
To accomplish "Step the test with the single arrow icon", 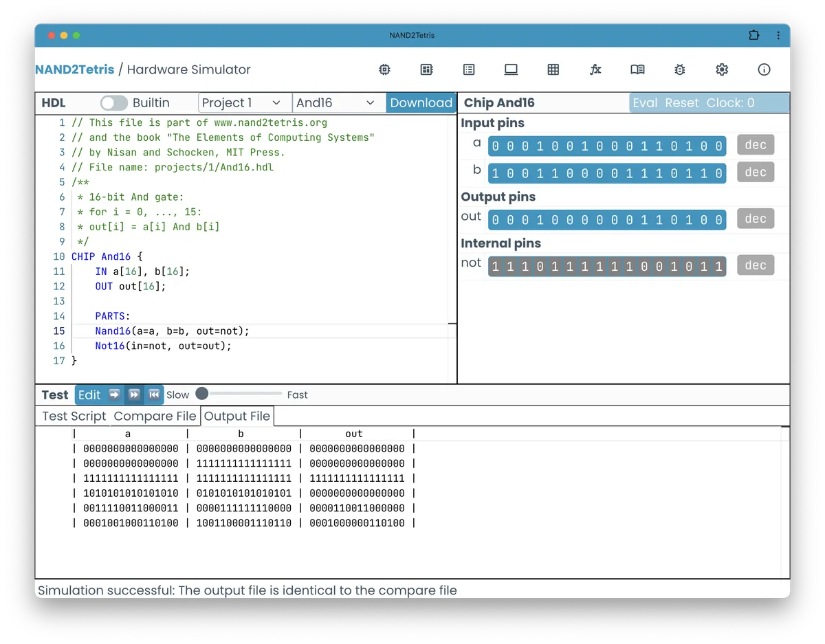I will click(x=115, y=395).
